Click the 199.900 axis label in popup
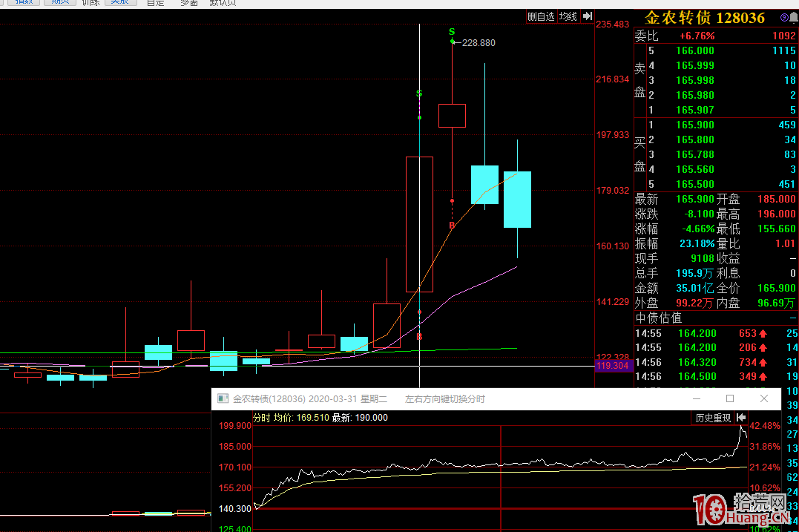The width and height of the screenshot is (799, 532). [x=235, y=425]
